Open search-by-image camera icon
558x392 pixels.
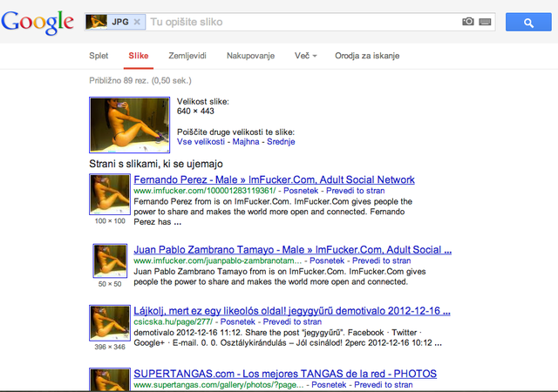(468, 22)
